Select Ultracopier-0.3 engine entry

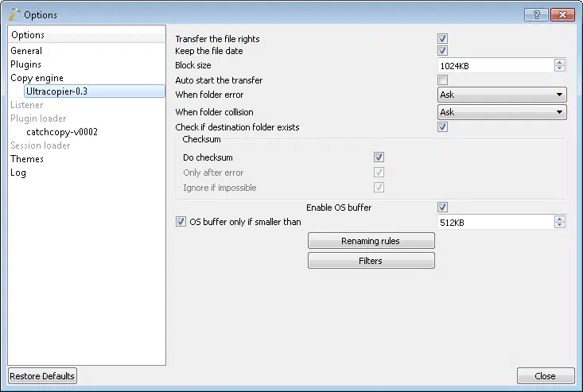[95, 91]
